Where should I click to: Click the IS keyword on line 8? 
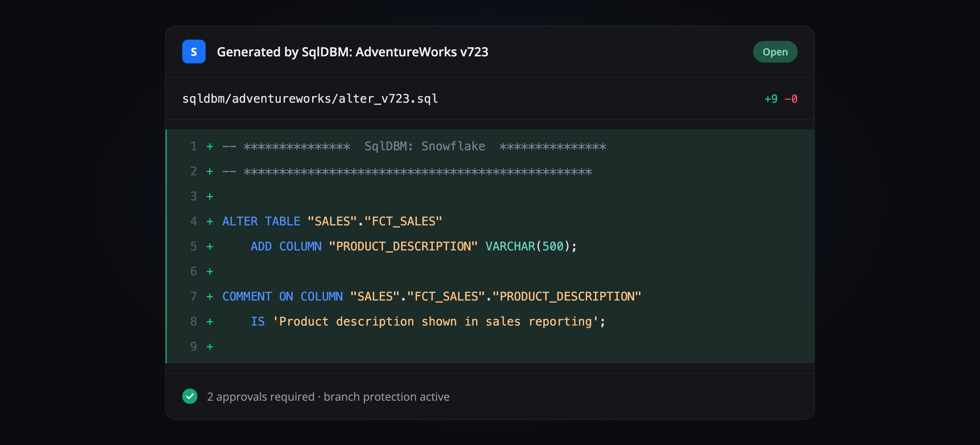tap(258, 322)
